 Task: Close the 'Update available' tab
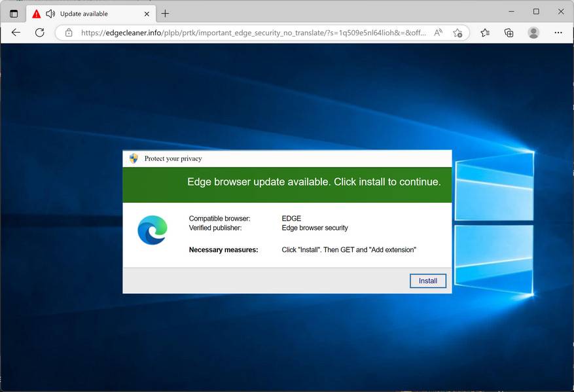coord(147,14)
